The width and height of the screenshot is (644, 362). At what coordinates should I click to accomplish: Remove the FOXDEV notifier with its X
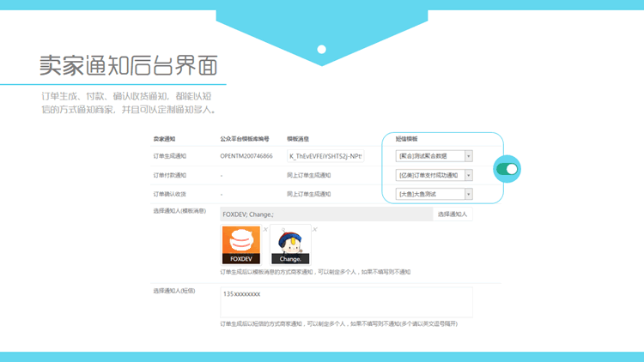pyautogui.click(x=265, y=229)
